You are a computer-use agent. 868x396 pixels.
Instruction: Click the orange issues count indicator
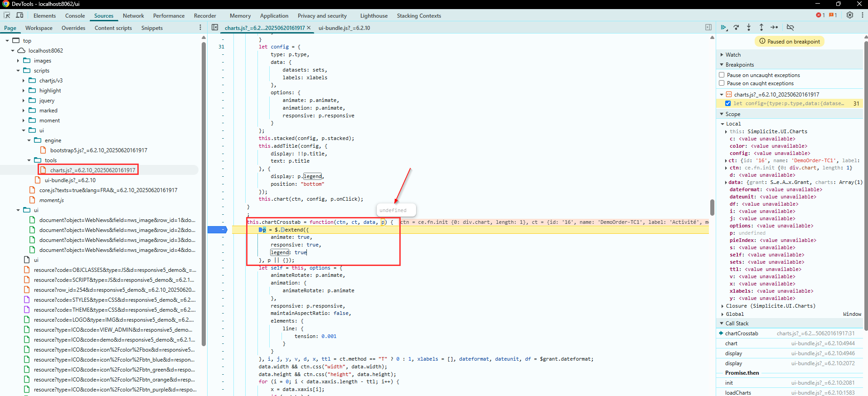(x=833, y=15)
